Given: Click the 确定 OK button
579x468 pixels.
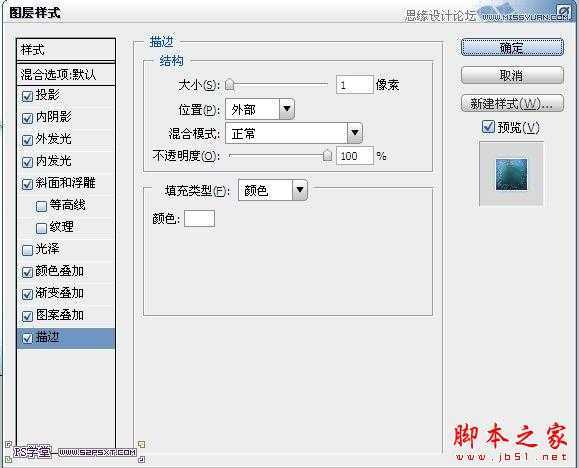Looking at the screenshot, I should 512,47.
